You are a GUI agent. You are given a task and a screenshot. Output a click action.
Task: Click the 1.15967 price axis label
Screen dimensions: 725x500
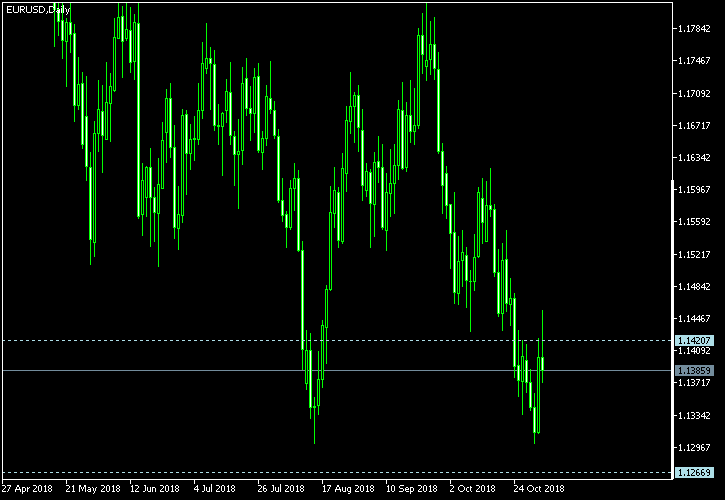694,190
